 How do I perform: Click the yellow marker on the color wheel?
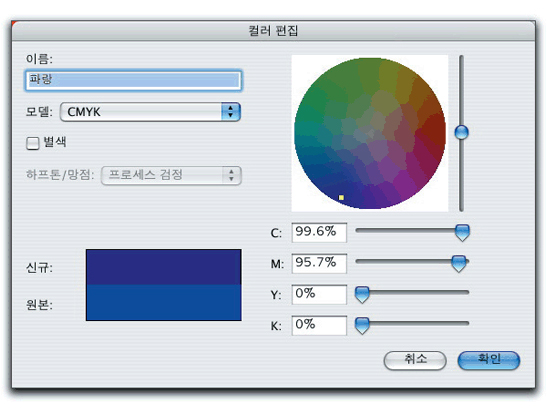tap(341, 198)
